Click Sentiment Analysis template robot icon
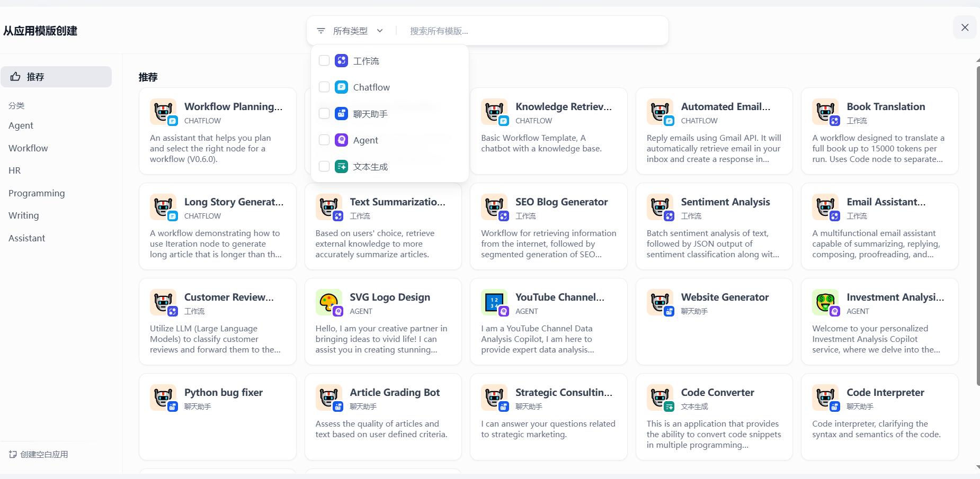Image resolution: width=980 pixels, height=479 pixels. (x=660, y=207)
